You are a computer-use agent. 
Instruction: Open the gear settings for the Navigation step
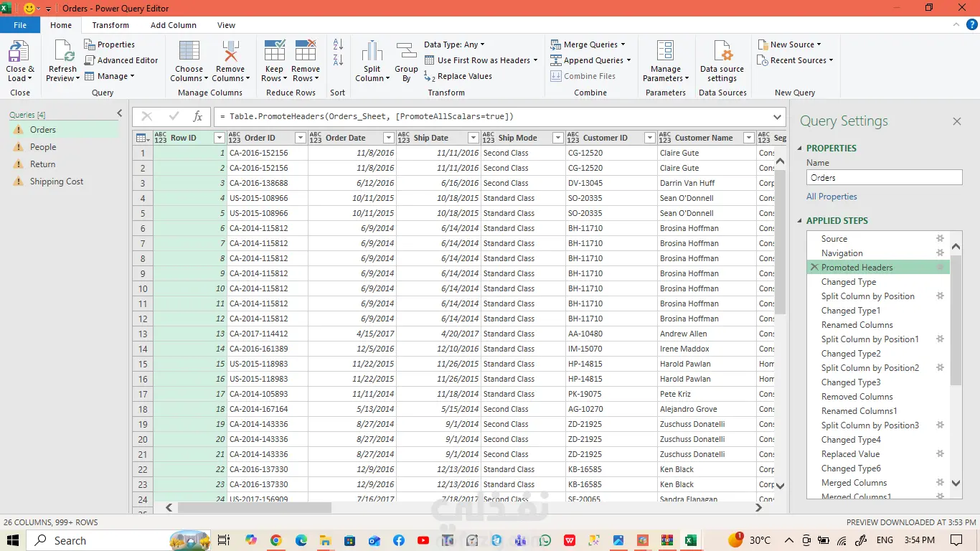940,253
